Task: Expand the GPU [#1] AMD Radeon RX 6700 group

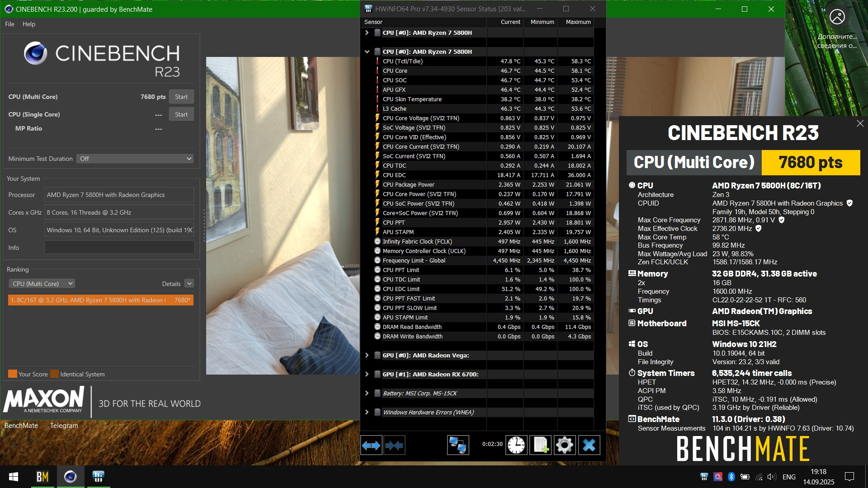Action: pyautogui.click(x=367, y=374)
